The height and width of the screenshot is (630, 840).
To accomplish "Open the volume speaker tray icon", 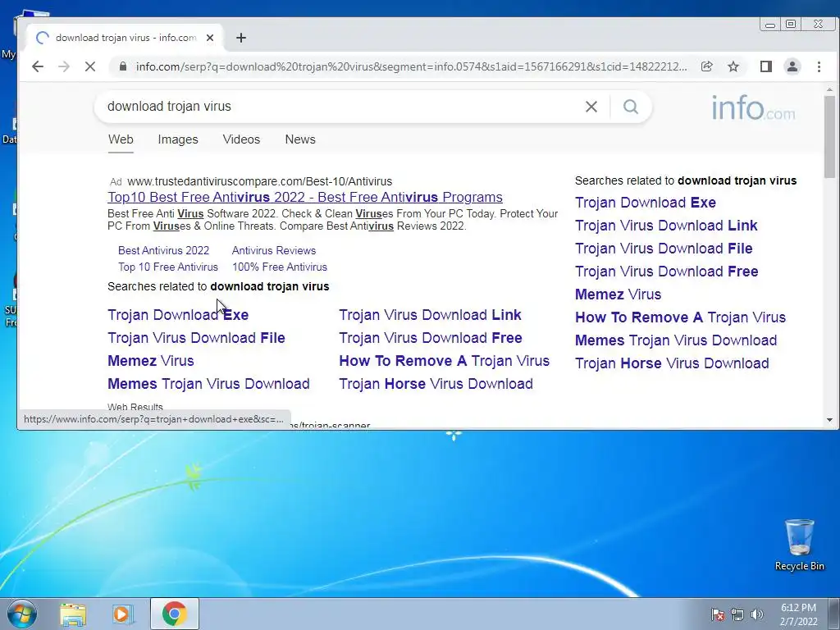I will [x=757, y=614].
